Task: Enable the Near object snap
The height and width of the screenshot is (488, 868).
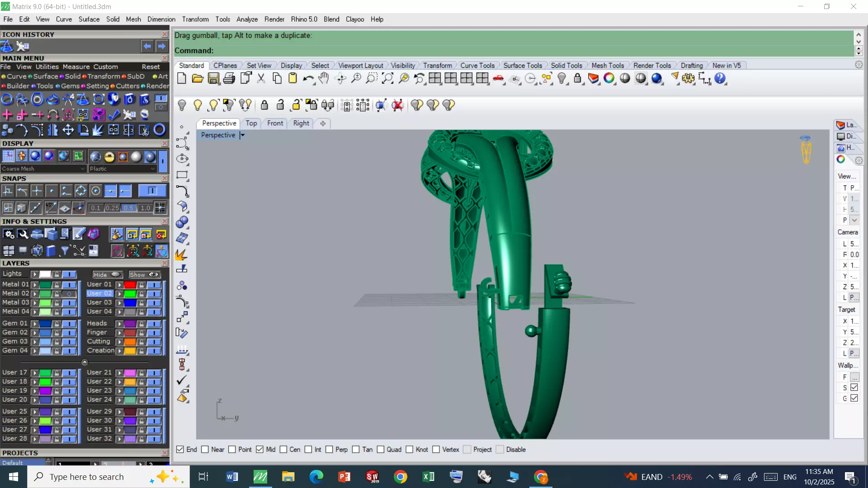Action: point(205,450)
